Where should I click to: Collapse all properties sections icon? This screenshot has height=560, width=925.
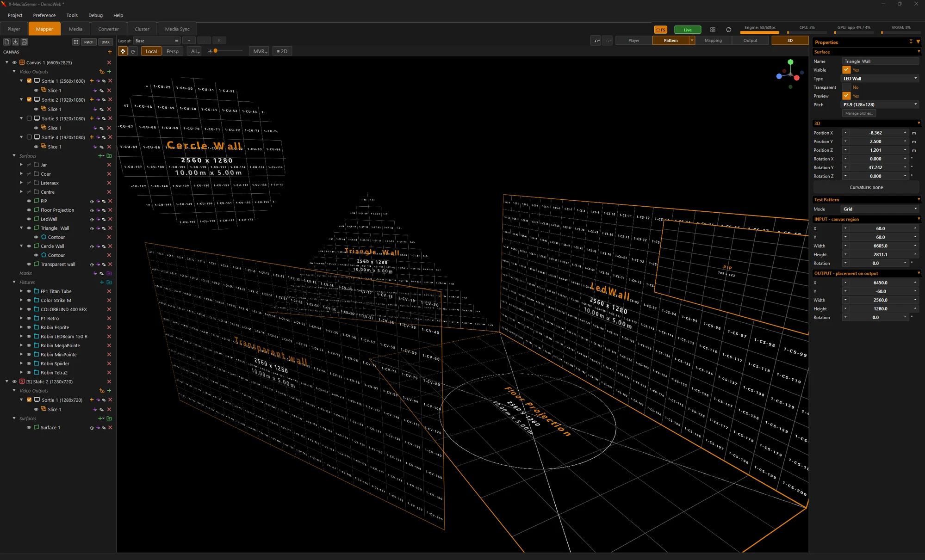point(911,42)
